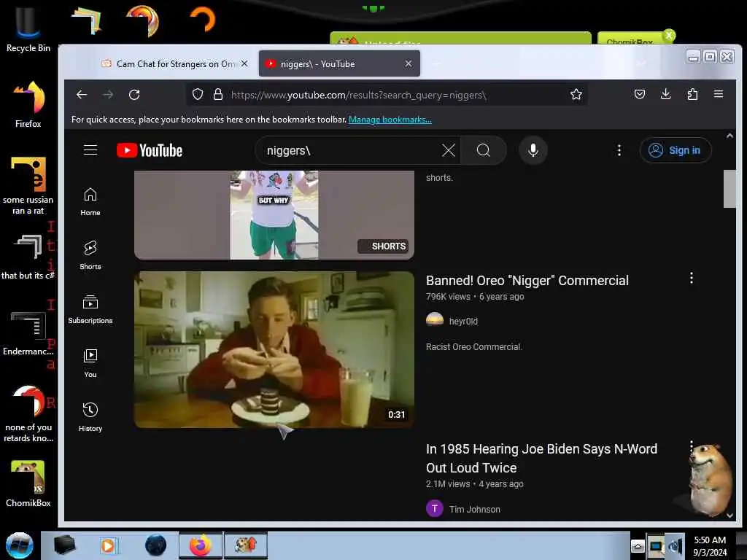Open the Recycle Bin desktop icon

click(x=28, y=29)
